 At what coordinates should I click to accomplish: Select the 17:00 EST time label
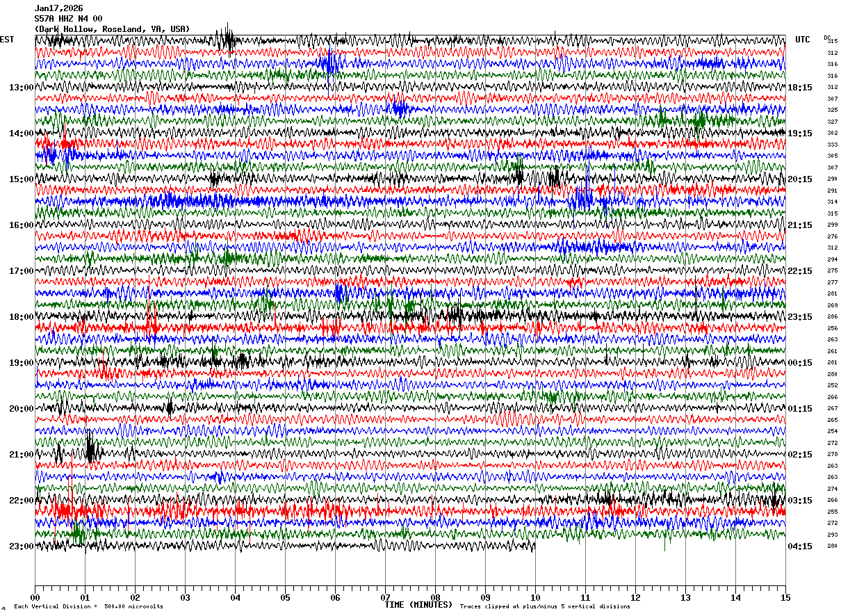21,270
